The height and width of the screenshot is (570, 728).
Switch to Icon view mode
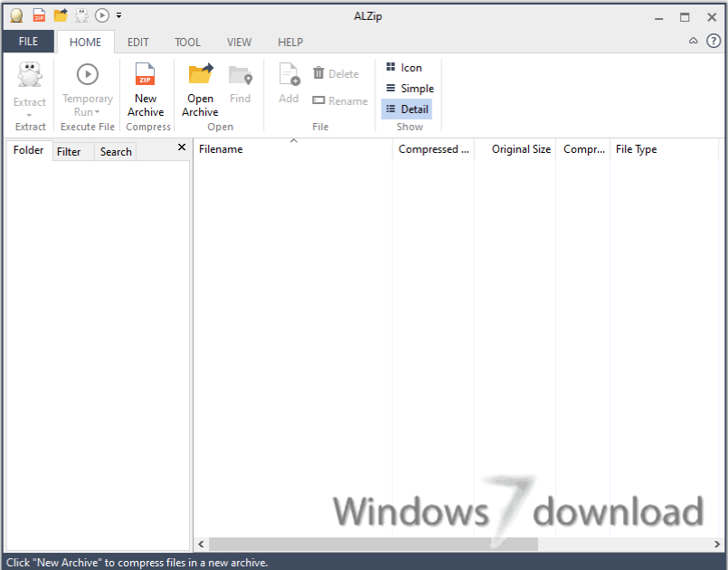point(404,68)
